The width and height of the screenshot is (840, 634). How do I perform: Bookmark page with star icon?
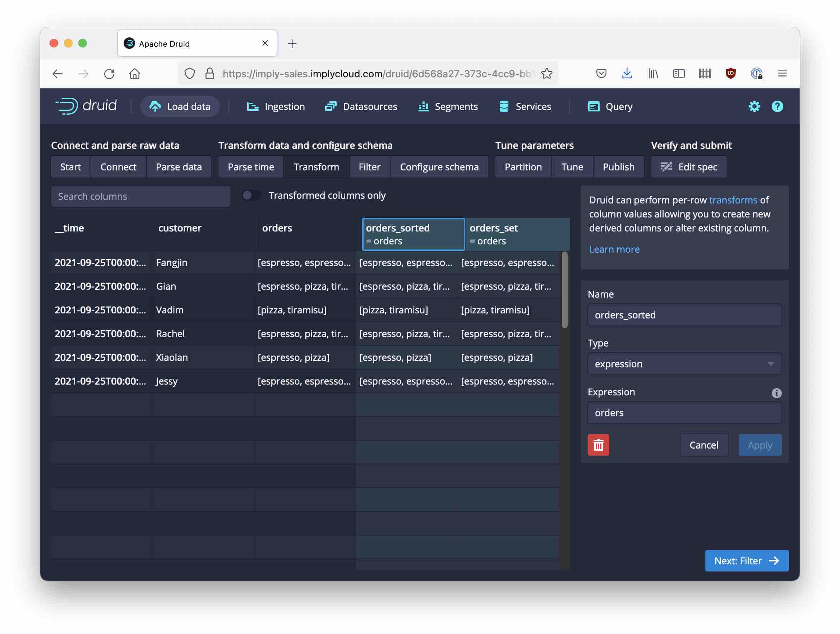pos(546,73)
